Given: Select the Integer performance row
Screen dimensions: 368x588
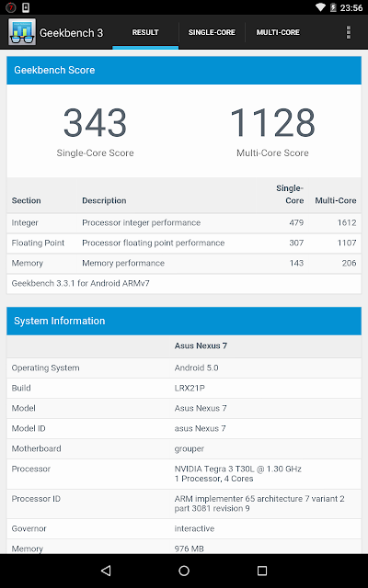Looking at the screenshot, I should (184, 222).
